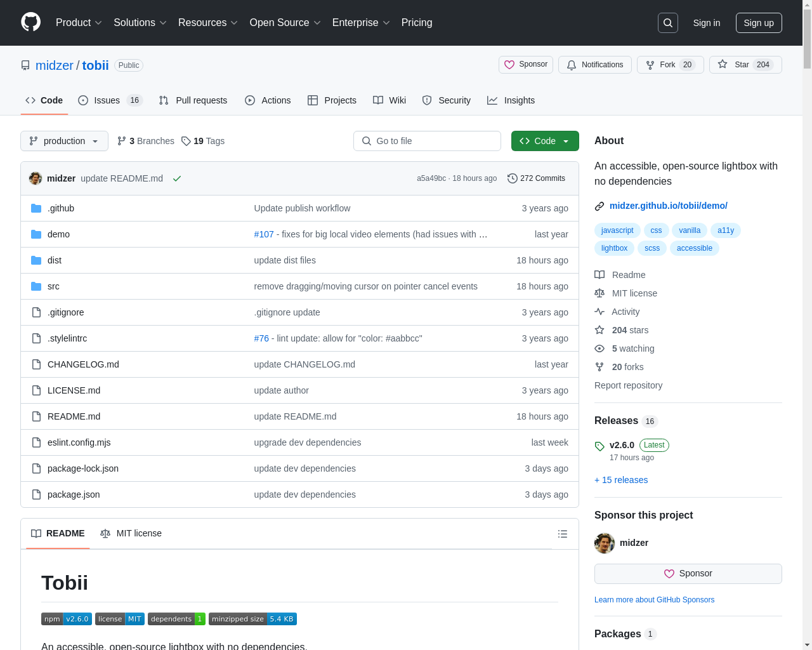Open the green Code dropdown button
Image resolution: width=812 pixels, height=650 pixels.
545,141
